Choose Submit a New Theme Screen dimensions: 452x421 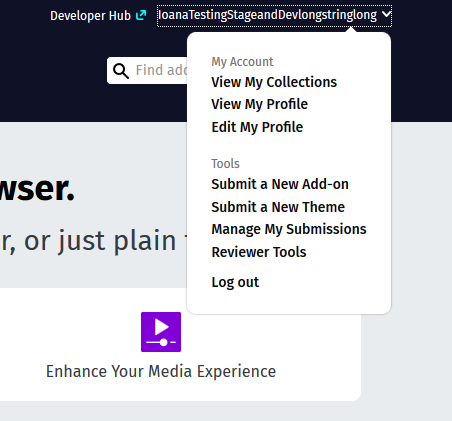click(x=278, y=207)
